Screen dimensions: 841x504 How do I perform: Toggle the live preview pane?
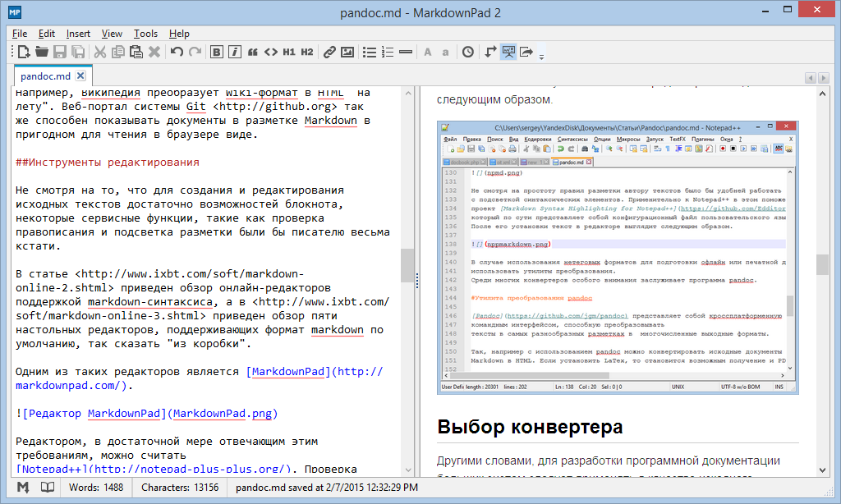click(x=508, y=52)
